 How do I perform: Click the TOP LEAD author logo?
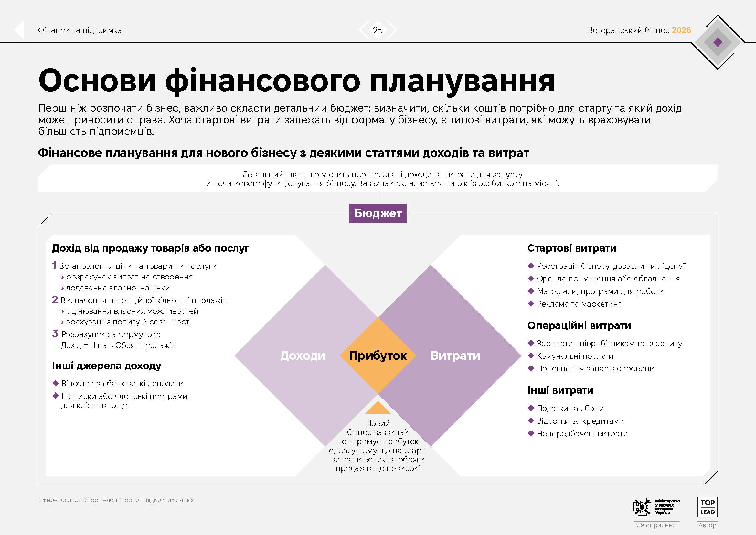click(707, 507)
